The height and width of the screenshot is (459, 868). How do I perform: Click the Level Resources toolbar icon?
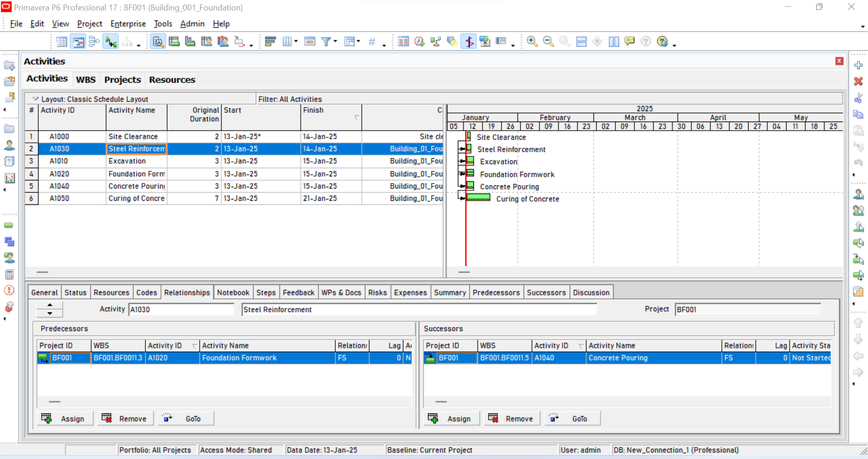(436, 42)
